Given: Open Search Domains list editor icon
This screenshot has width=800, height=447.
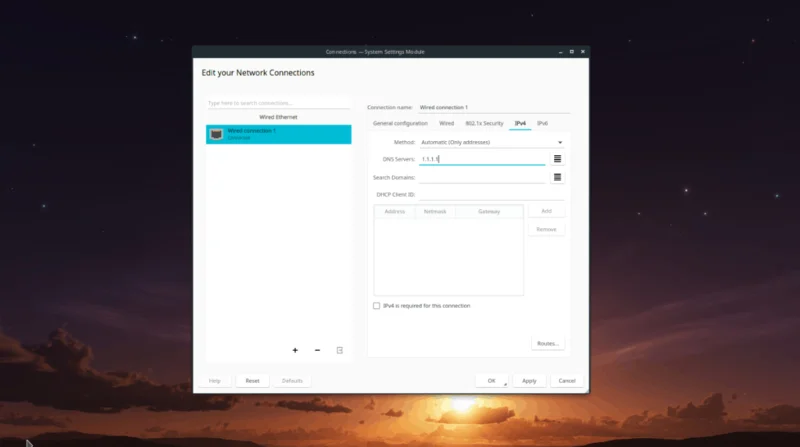Looking at the screenshot, I should tap(557, 177).
